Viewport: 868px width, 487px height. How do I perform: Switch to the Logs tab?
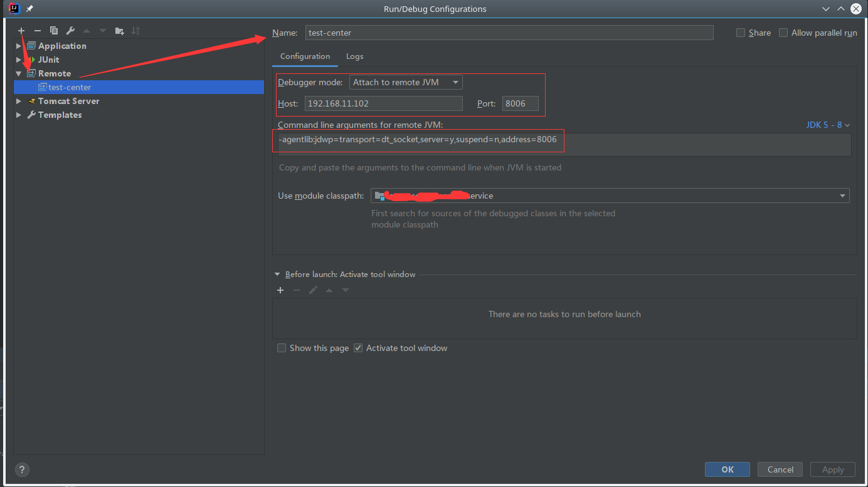354,56
